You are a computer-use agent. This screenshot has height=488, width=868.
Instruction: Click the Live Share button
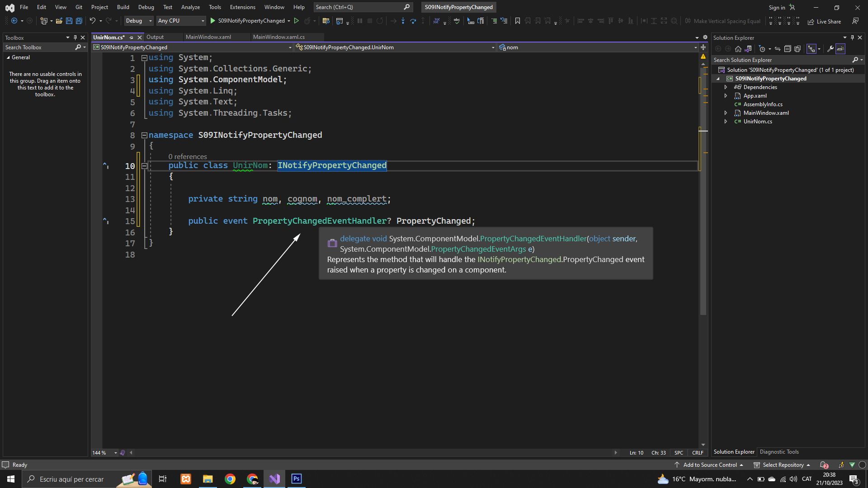[x=825, y=21]
